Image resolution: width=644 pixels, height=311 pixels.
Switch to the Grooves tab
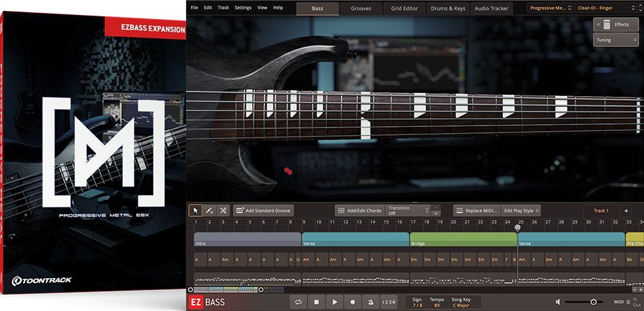(x=361, y=8)
